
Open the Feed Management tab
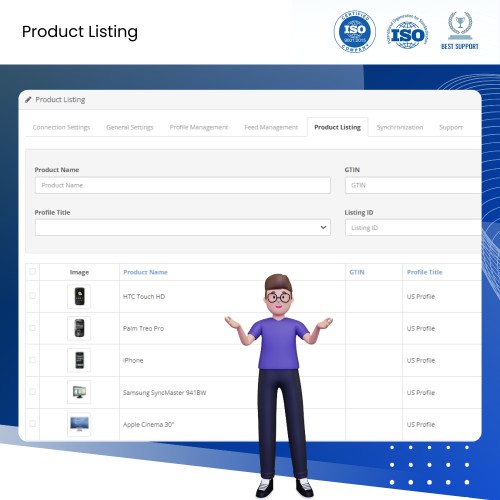point(271,127)
